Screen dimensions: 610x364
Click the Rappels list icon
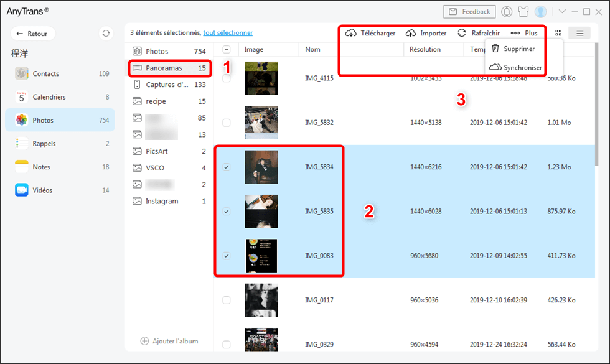pyautogui.click(x=22, y=144)
